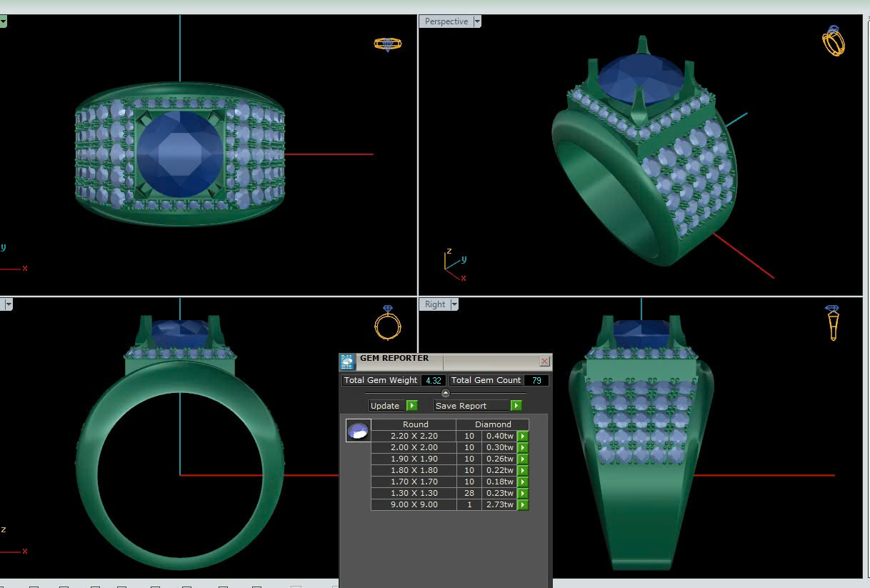This screenshot has height=588, width=870.
Task: Collapse the Gem Reporter totals section
Action: click(x=446, y=393)
